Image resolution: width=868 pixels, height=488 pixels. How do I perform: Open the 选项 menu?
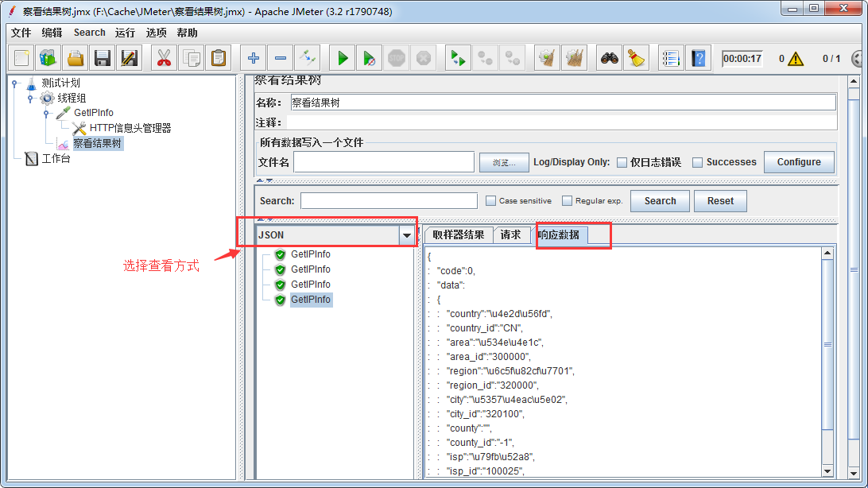pos(156,33)
